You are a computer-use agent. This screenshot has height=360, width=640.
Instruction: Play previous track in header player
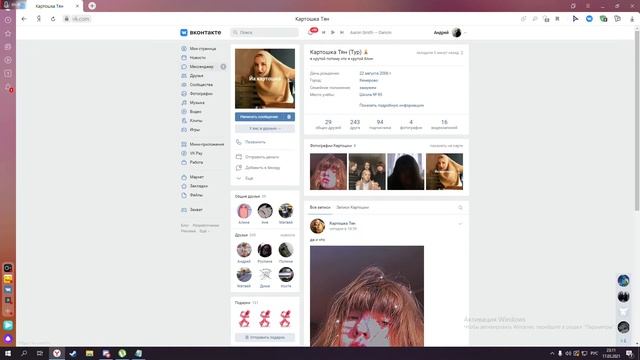[x=323, y=32]
